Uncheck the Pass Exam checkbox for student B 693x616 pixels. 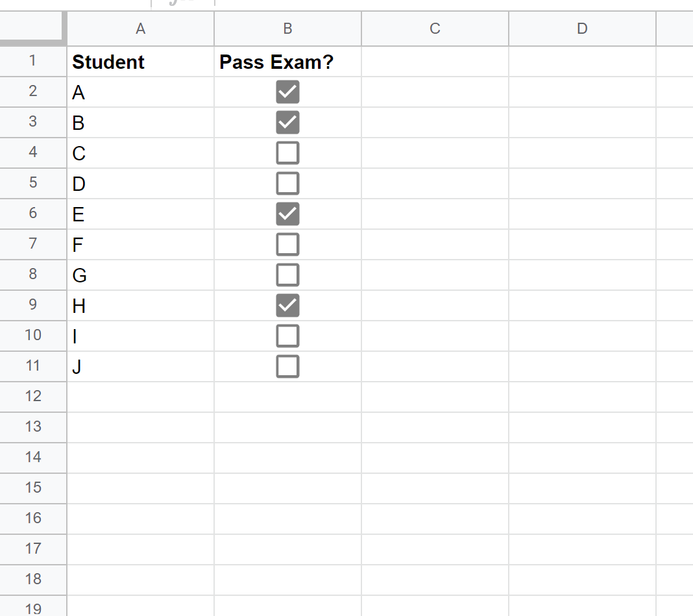pos(287,123)
